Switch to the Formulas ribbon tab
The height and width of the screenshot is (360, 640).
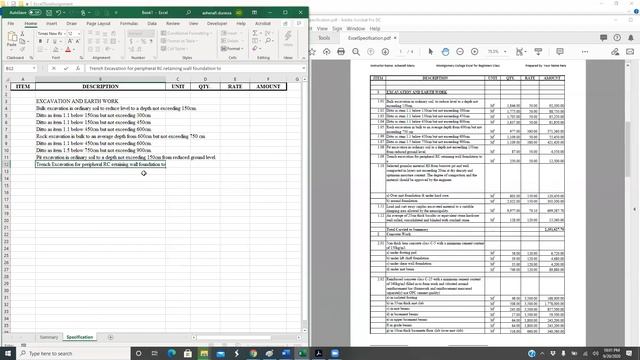tap(129, 24)
